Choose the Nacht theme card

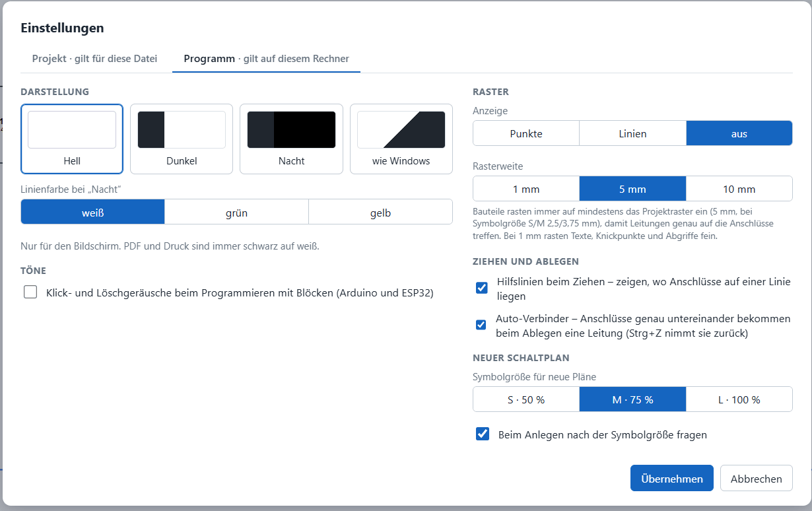291,139
